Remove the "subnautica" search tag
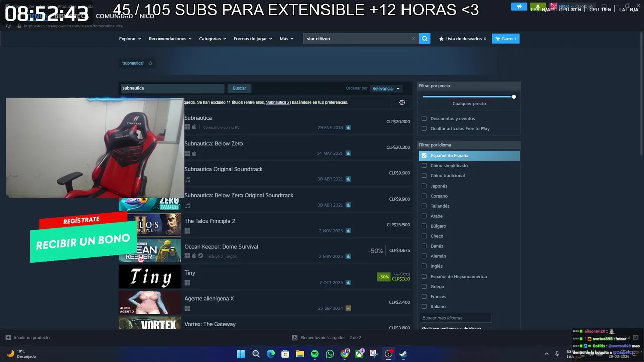The width and height of the screenshot is (644, 362). tap(150, 63)
